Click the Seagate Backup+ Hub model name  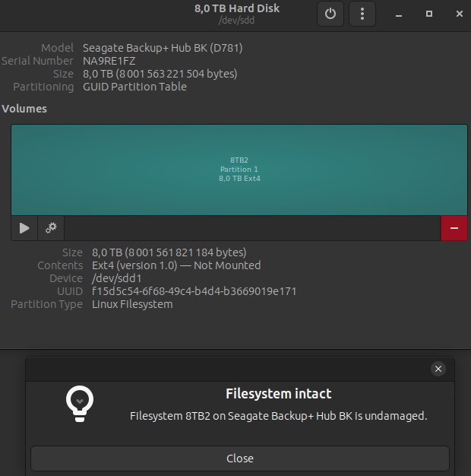click(163, 48)
